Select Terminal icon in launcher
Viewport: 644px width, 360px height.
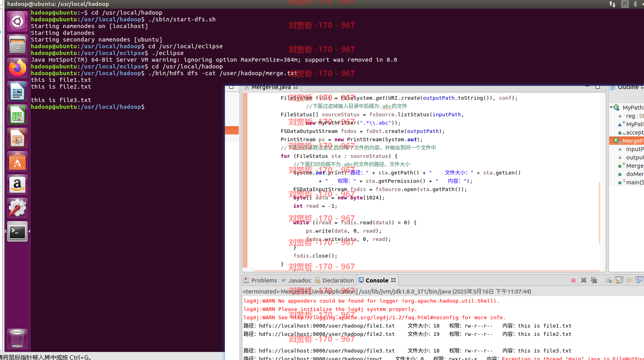tap(17, 231)
